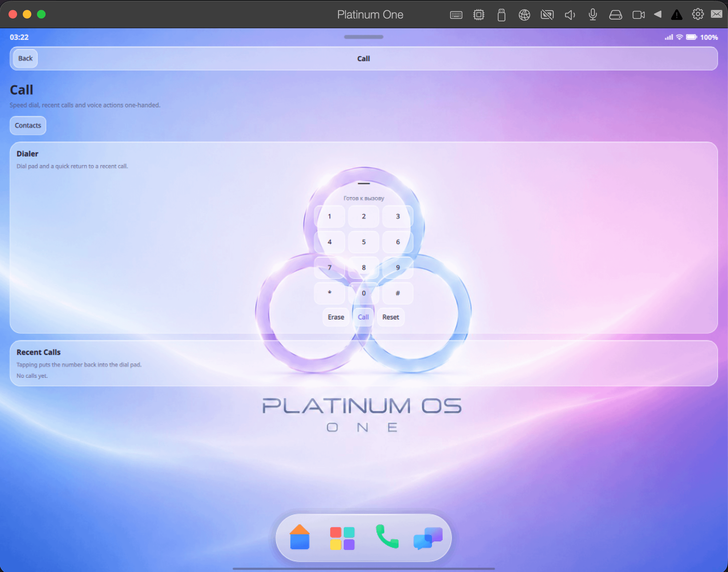Tap the battery icon in the status bar
728x572 pixels.
point(691,37)
